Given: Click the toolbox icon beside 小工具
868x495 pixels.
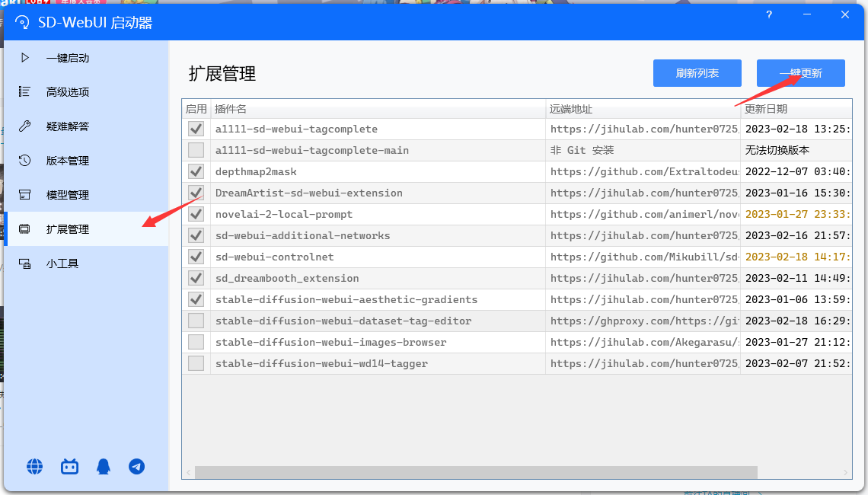Looking at the screenshot, I should [25, 263].
